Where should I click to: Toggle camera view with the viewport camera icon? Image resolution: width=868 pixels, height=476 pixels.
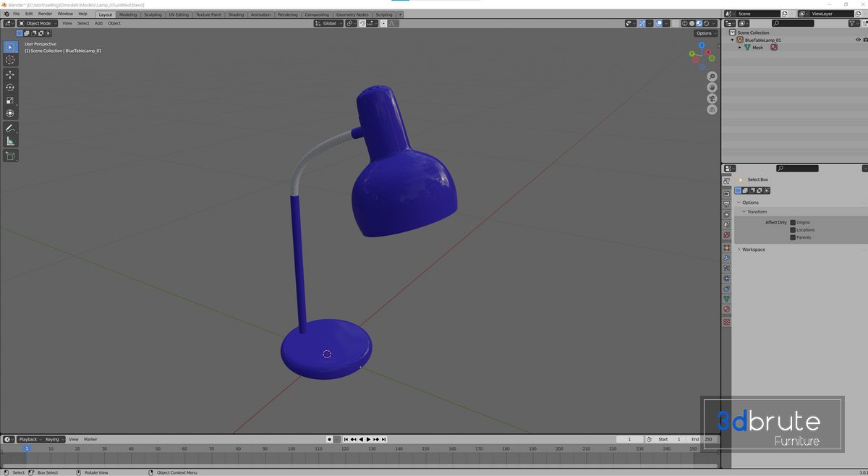pos(712,98)
